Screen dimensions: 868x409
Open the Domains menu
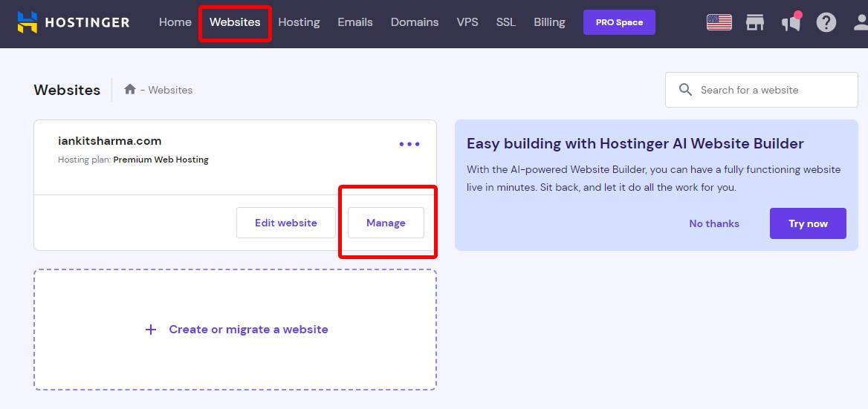click(x=415, y=22)
